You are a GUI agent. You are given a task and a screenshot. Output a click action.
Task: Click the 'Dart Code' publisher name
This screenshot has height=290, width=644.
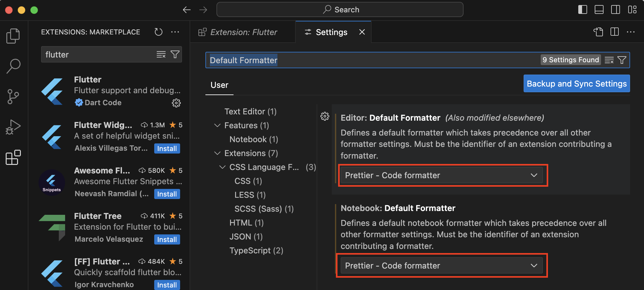(103, 103)
